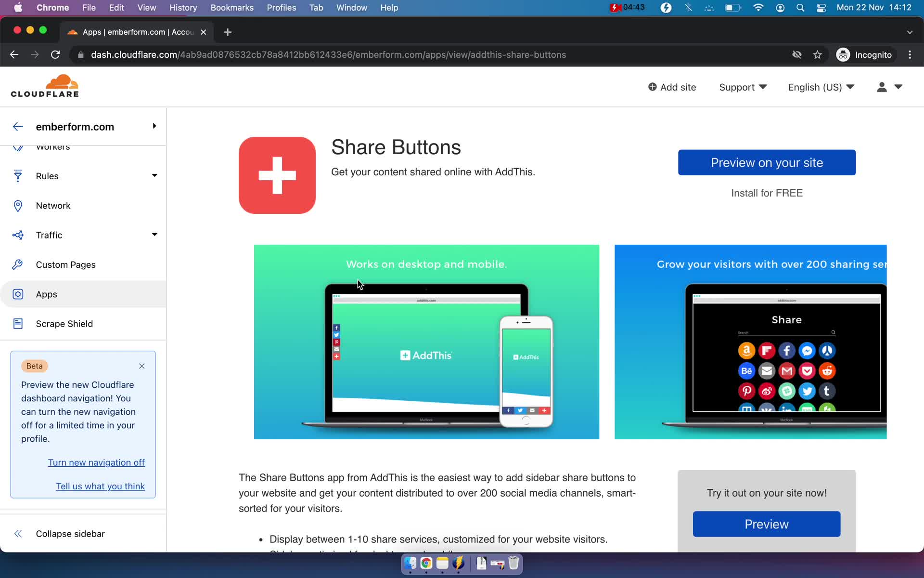Toggle new navigation via Turn new navigation off
The image size is (924, 578).
coord(96,462)
